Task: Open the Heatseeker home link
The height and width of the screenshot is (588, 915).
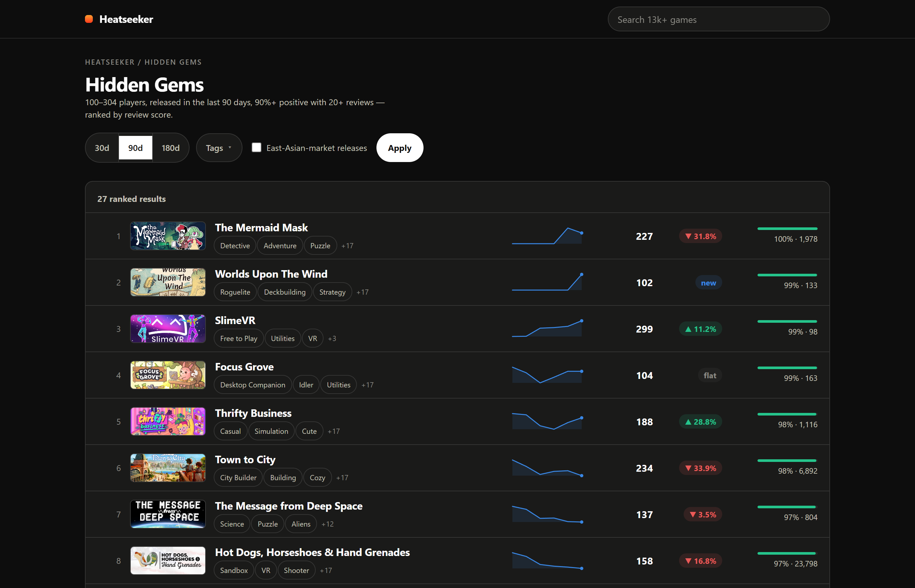Action: pos(119,19)
